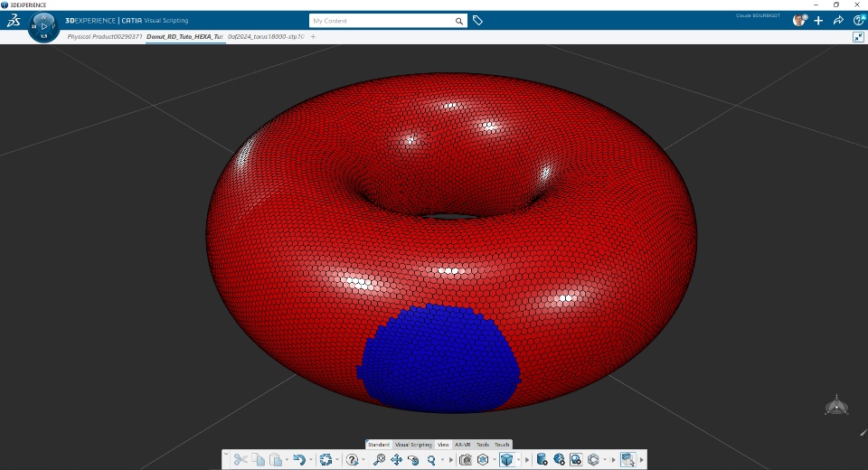Open the Share arrow icon
Screen dimensions: 868x470
pyautogui.click(x=839, y=21)
